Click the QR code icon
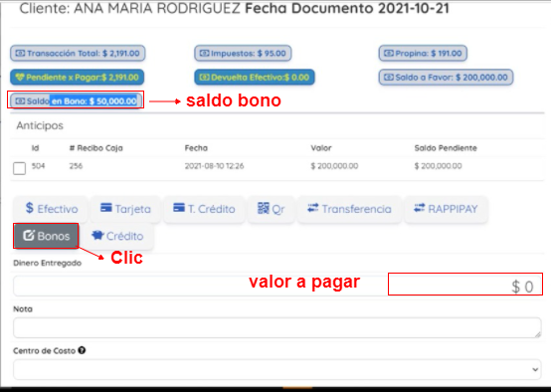 coord(264,208)
